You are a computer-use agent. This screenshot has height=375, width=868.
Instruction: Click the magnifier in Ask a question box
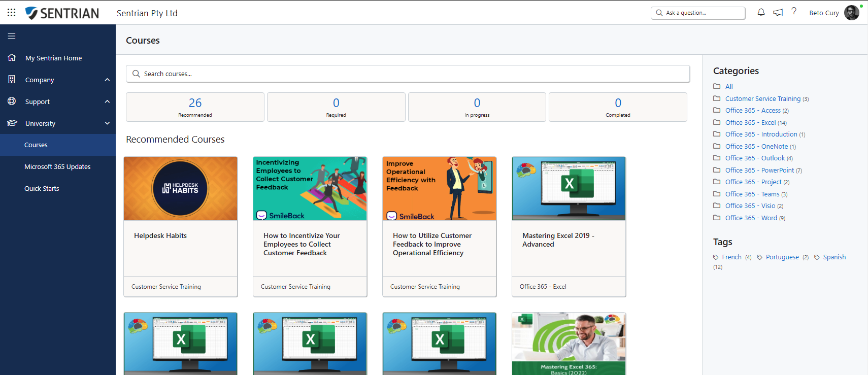[659, 13]
